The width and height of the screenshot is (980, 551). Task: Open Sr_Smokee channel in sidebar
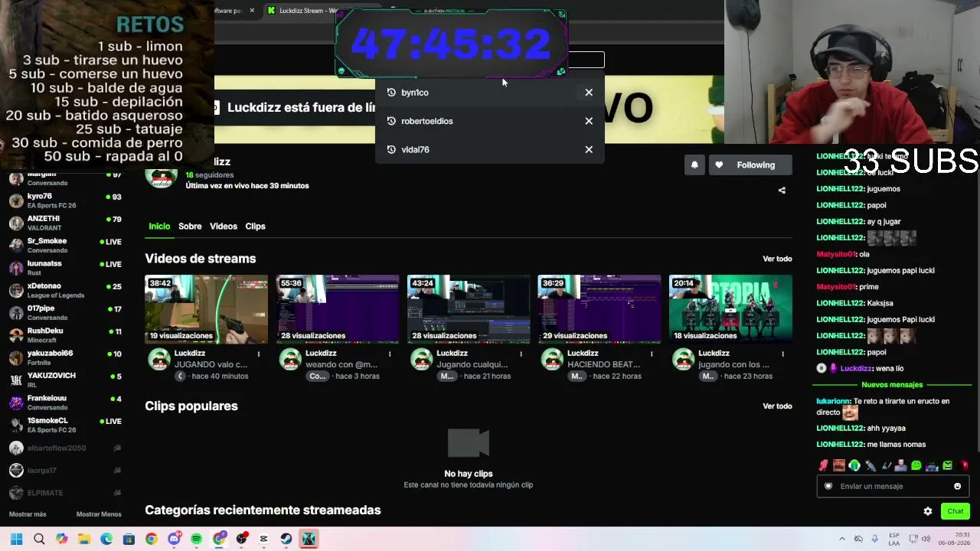(65, 246)
